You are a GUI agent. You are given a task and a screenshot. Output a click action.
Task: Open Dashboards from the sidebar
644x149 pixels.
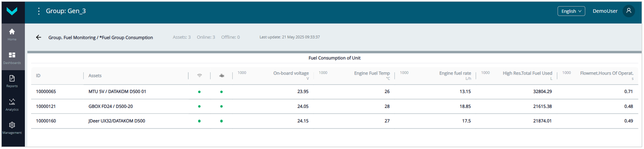click(12, 58)
